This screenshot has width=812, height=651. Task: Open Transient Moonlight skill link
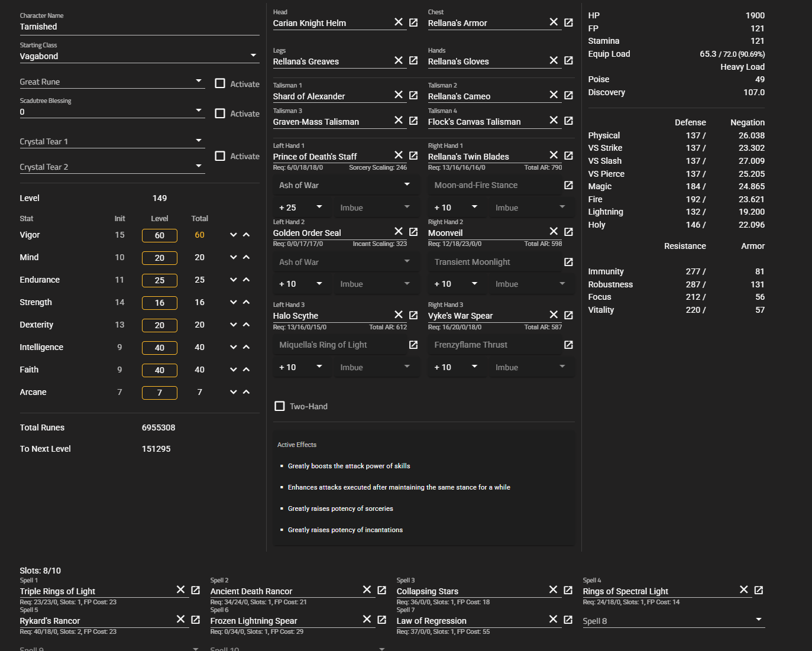pyautogui.click(x=568, y=262)
